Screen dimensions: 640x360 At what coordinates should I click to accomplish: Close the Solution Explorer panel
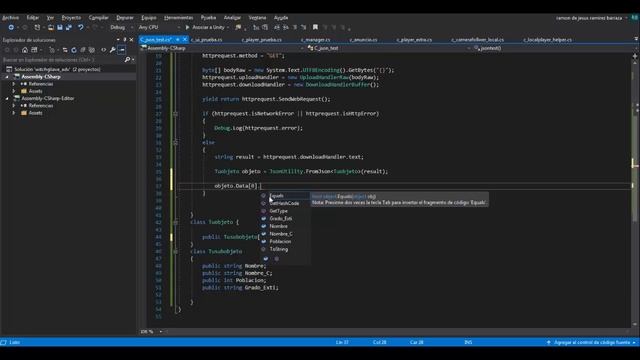tap(131, 40)
